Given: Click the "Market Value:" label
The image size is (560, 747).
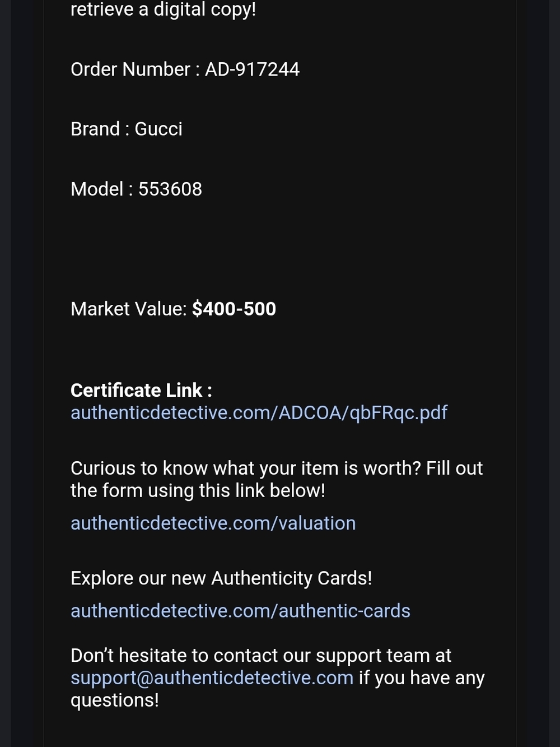Looking at the screenshot, I should click(x=128, y=309).
